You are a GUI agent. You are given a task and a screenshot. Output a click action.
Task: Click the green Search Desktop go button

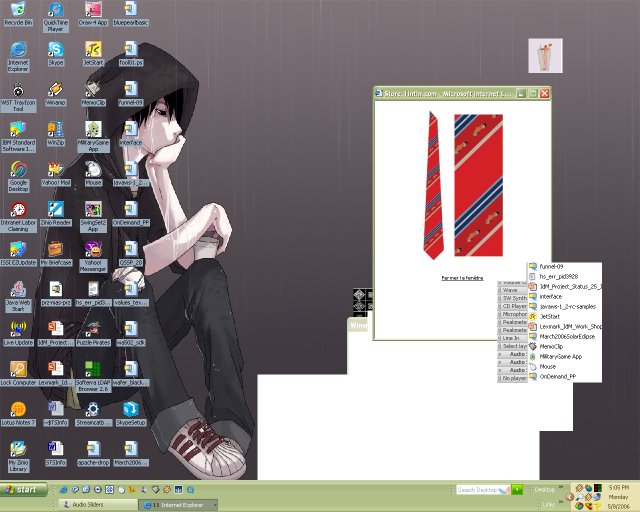(x=517, y=490)
